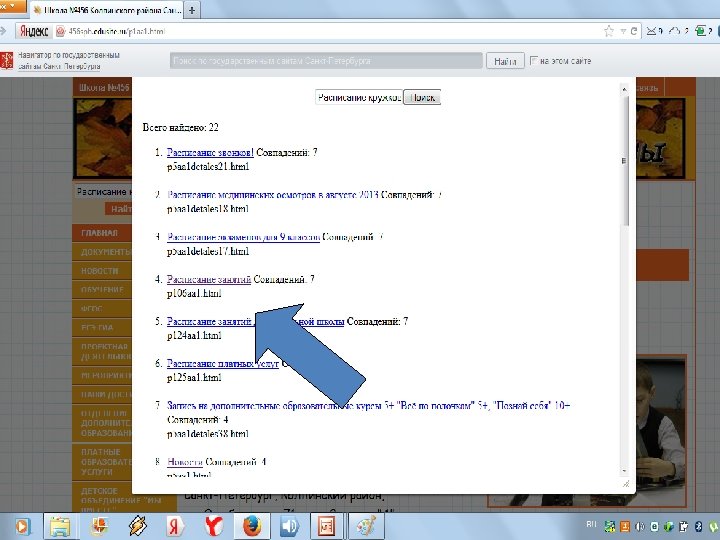Open 'Запись на дополнительные образовательные курсы' link

click(x=368, y=405)
